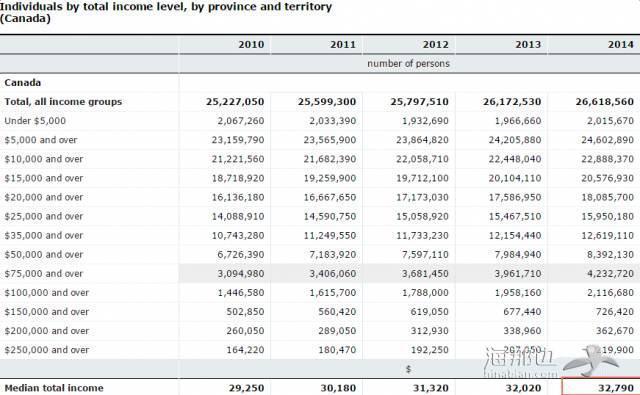The height and width of the screenshot is (395, 640).
Task: Select the 2010 column header
Action: tap(251, 44)
